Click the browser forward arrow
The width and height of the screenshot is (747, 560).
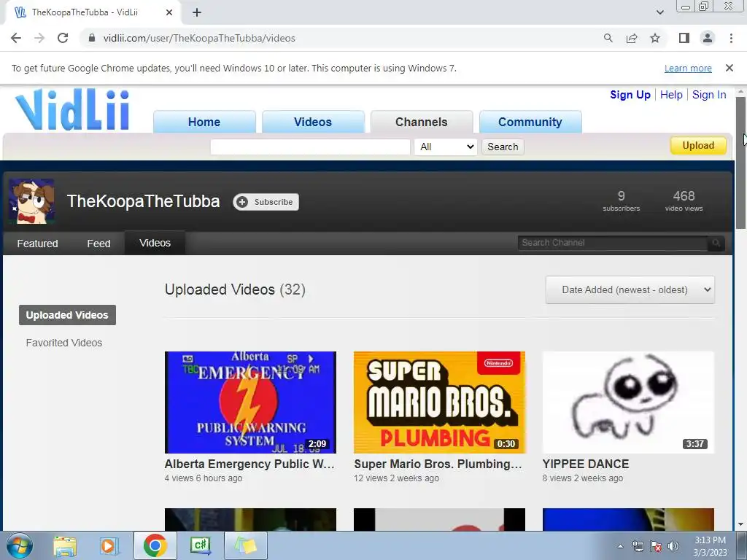pos(39,38)
